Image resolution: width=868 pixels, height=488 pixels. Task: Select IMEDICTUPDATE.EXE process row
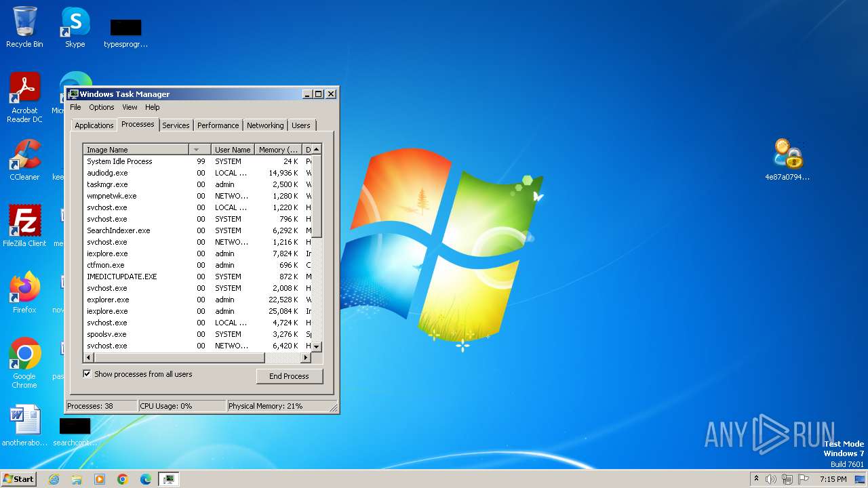(x=197, y=277)
